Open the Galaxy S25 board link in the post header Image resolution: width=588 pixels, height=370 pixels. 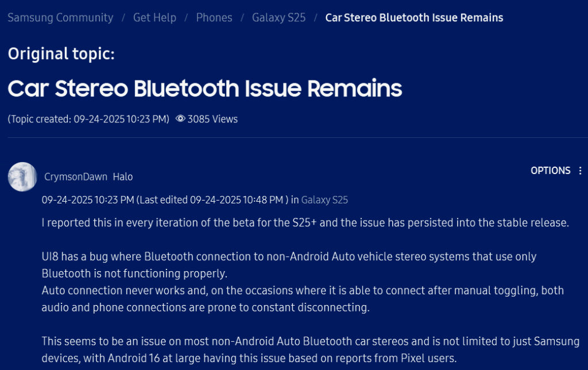(x=324, y=199)
